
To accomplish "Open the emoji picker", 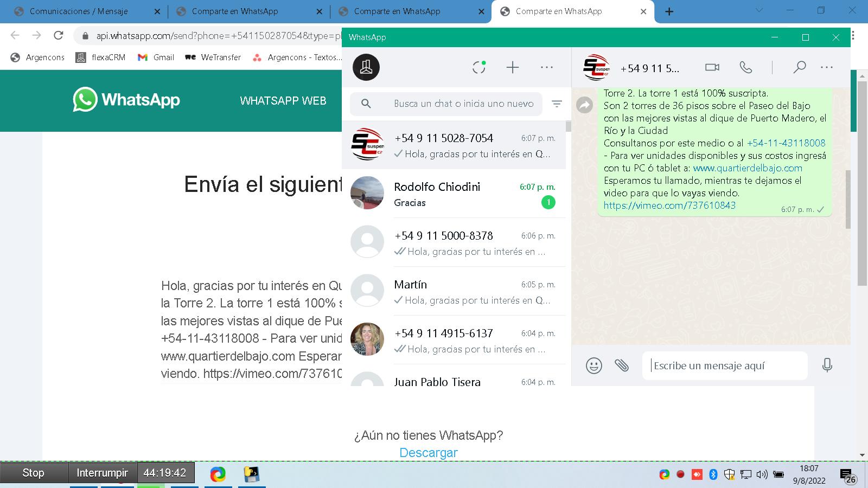I will point(594,365).
